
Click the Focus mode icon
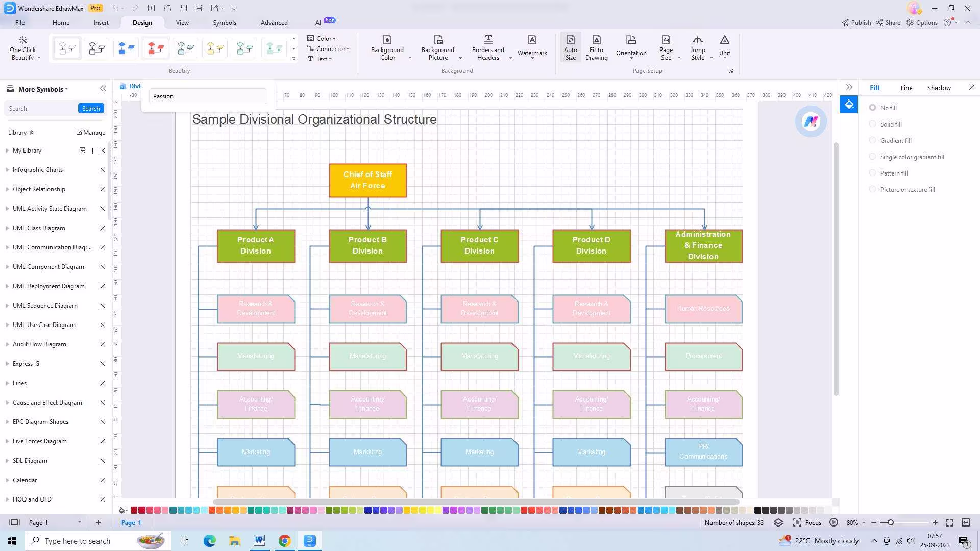pyautogui.click(x=797, y=522)
